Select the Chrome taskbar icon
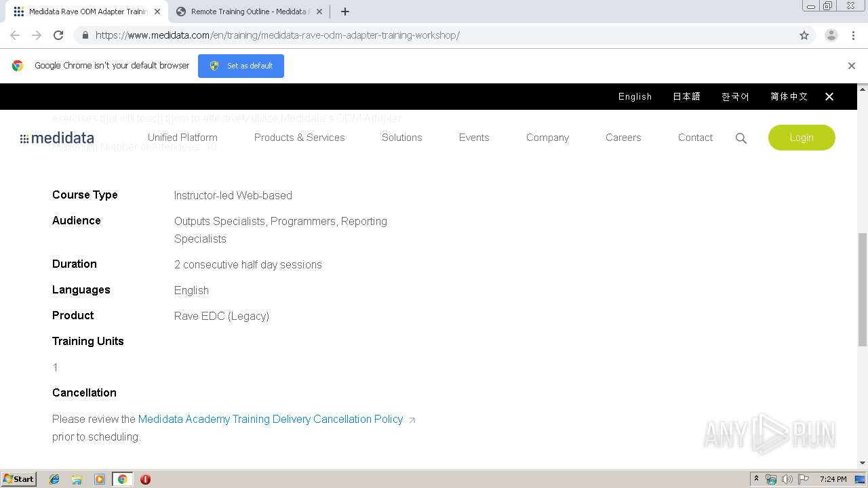Screen dimensions: 868x488 tap(122, 479)
